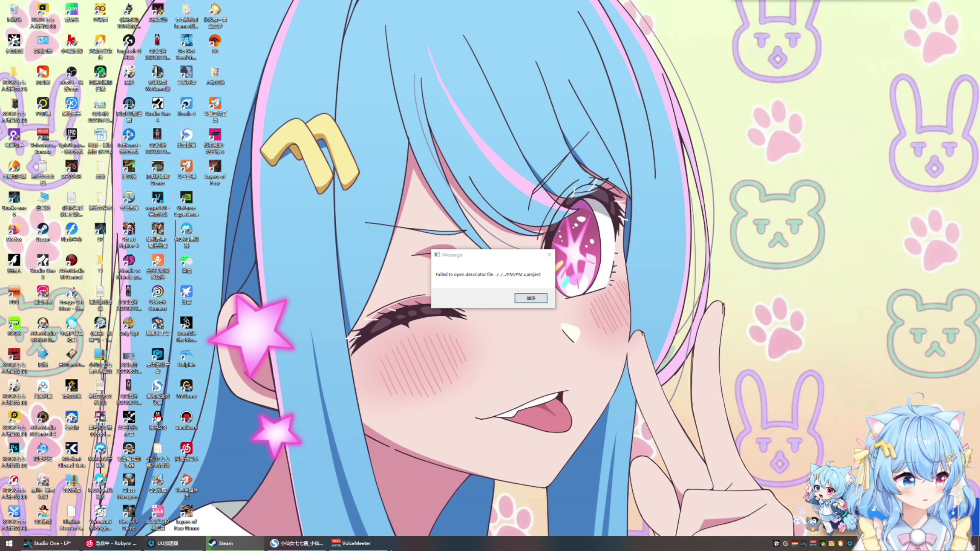Select the Street Fighter 6 desktop icon
This screenshot has width=980, height=551.
129,236
